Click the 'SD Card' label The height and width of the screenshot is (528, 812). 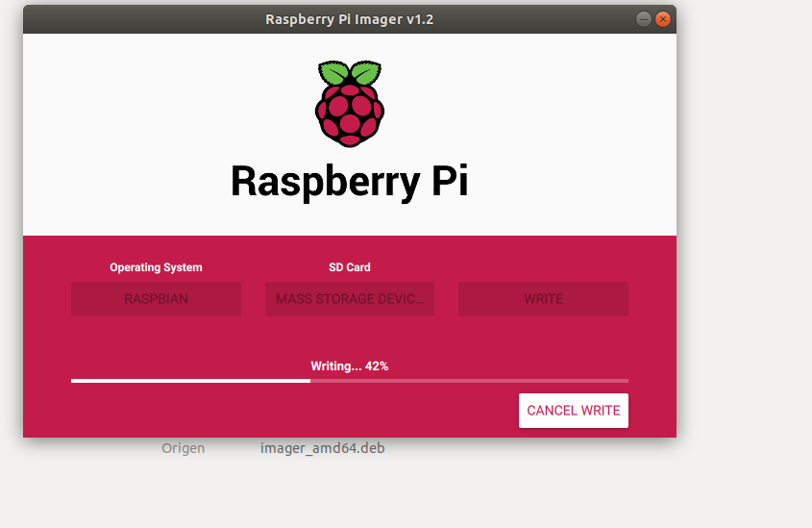[350, 267]
